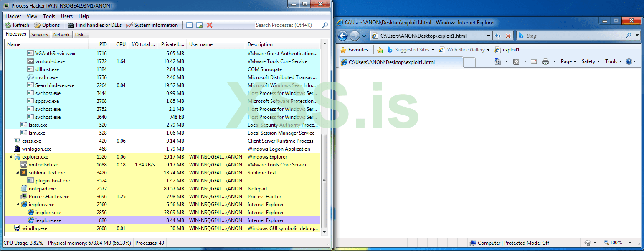Image resolution: width=644 pixels, height=251 pixels.
Task: Sort by the CPU column header
Action: [x=118, y=44]
